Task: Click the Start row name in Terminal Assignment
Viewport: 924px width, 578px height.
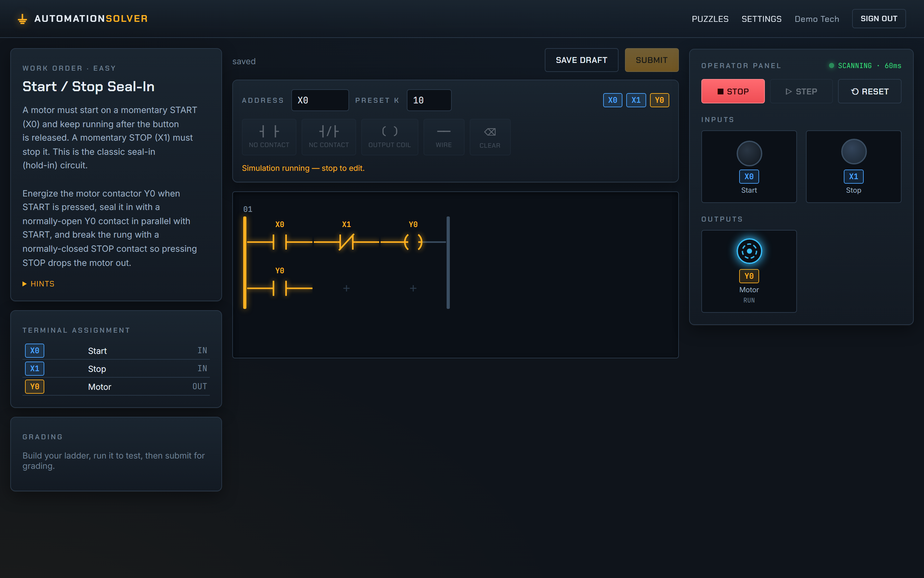Action: pos(97,351)
